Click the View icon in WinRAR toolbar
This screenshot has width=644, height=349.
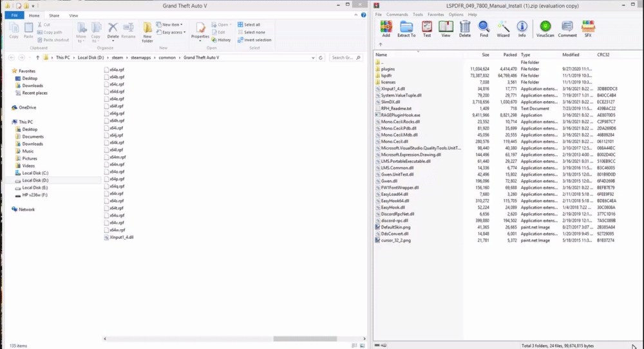pyautogui.click(x=446, y=29)
